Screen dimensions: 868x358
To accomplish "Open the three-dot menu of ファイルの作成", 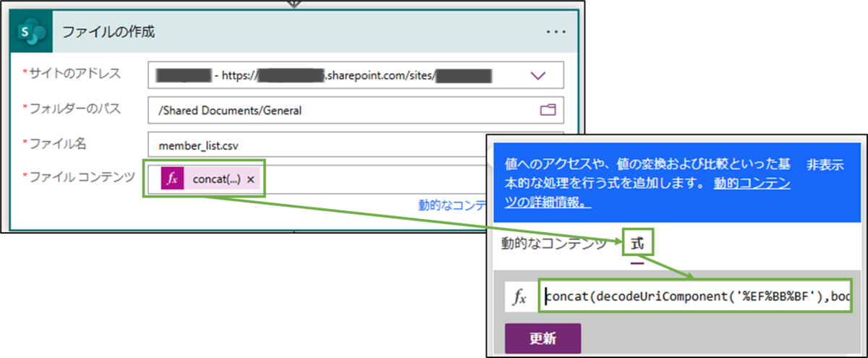I will (x=556, y=32).
